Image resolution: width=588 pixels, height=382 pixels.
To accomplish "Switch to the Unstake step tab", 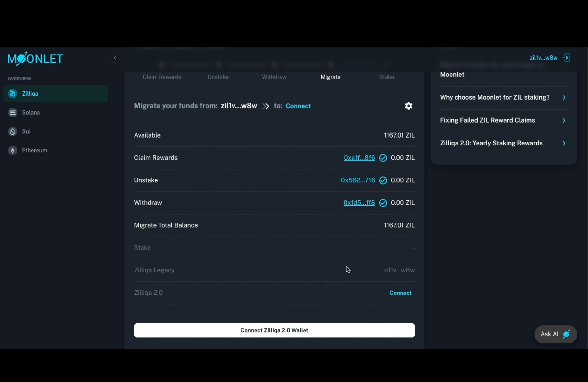I will point(218,77).
